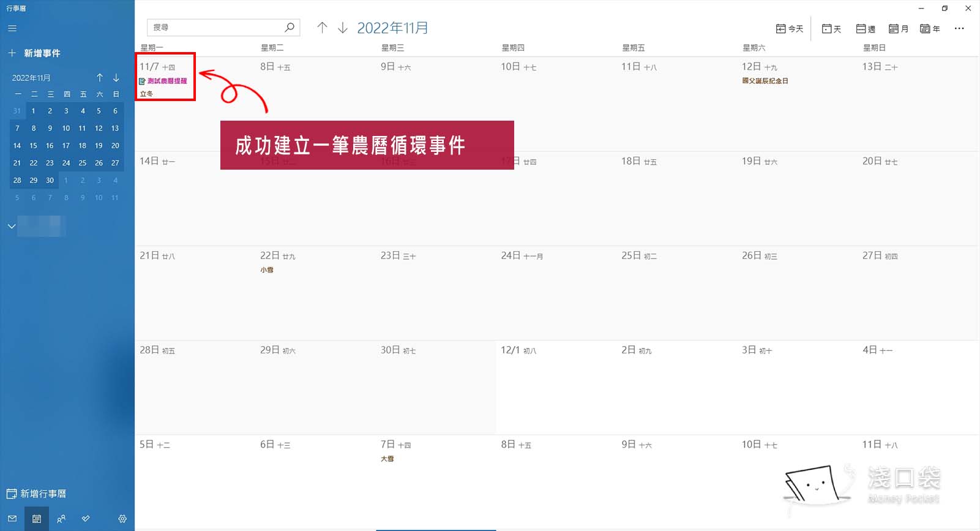
Task: Navigate to next month with down arrow
Action: tap(343, 28)
